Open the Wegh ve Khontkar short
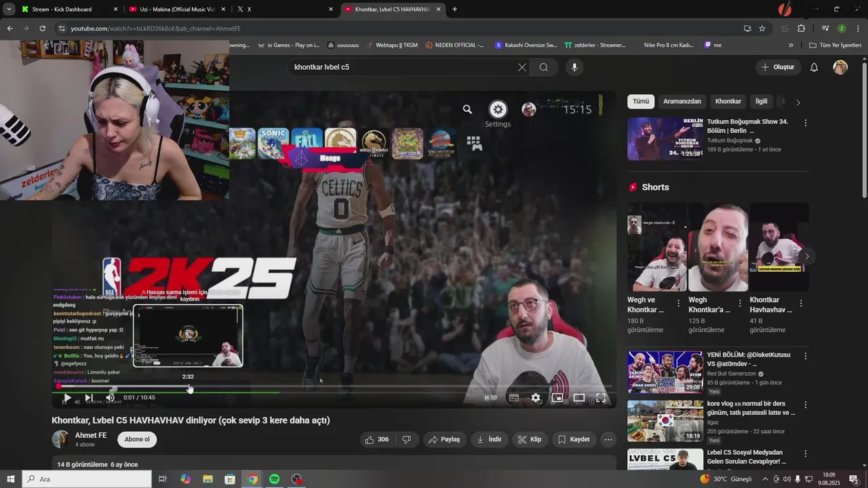868x488 pixels. coord(656,247)
